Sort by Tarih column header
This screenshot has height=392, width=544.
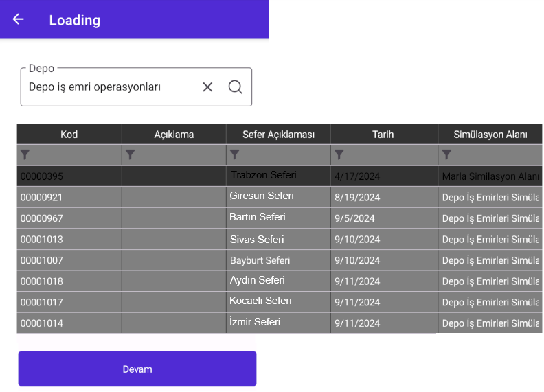point(384,135)
